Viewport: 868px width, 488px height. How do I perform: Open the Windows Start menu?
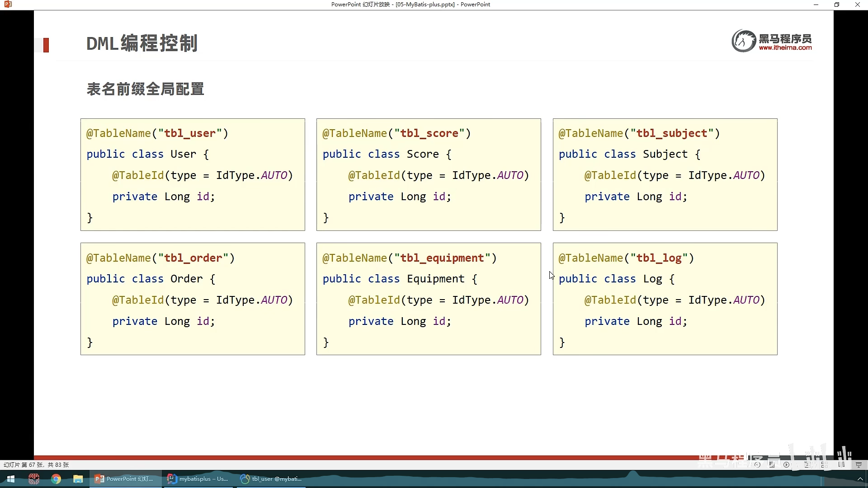(x=11, y=479)
